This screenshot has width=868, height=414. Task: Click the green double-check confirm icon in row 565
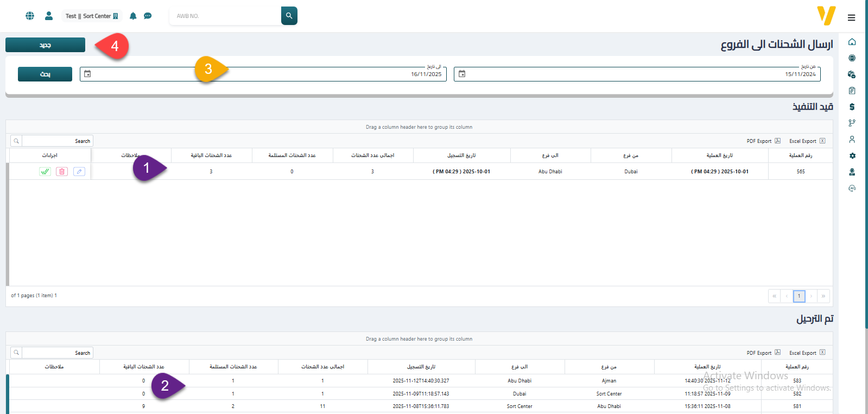45,172
